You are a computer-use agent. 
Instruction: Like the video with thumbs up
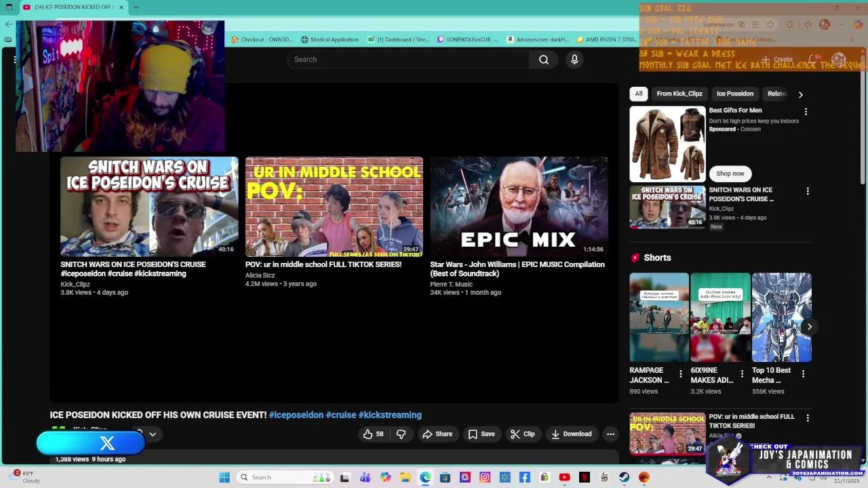[373, 434]
